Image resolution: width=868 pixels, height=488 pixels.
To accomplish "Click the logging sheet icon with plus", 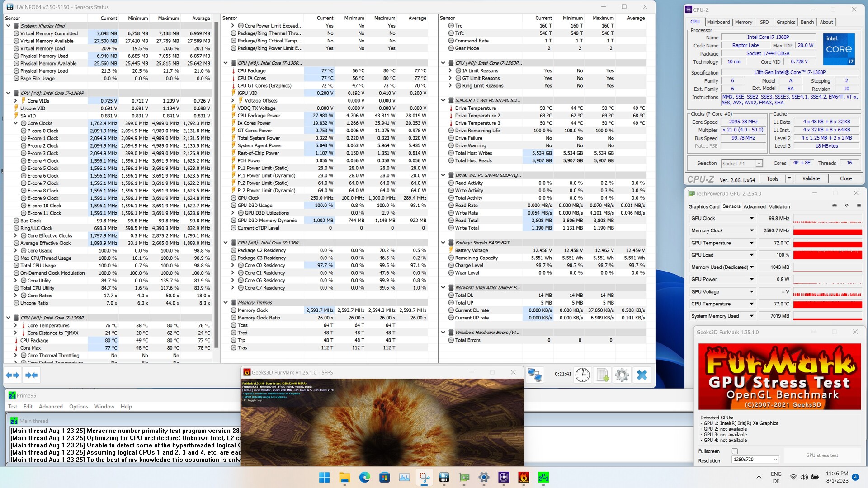I will (x=602, y=375).
